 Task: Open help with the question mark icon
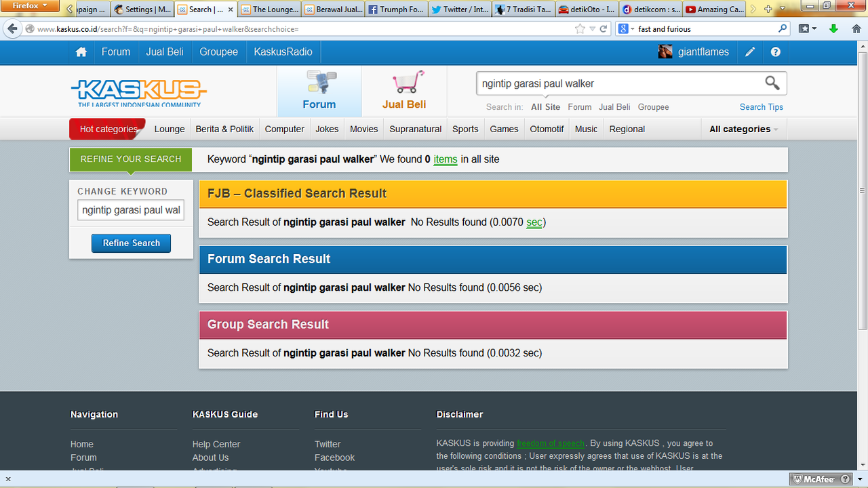point(776,52)
